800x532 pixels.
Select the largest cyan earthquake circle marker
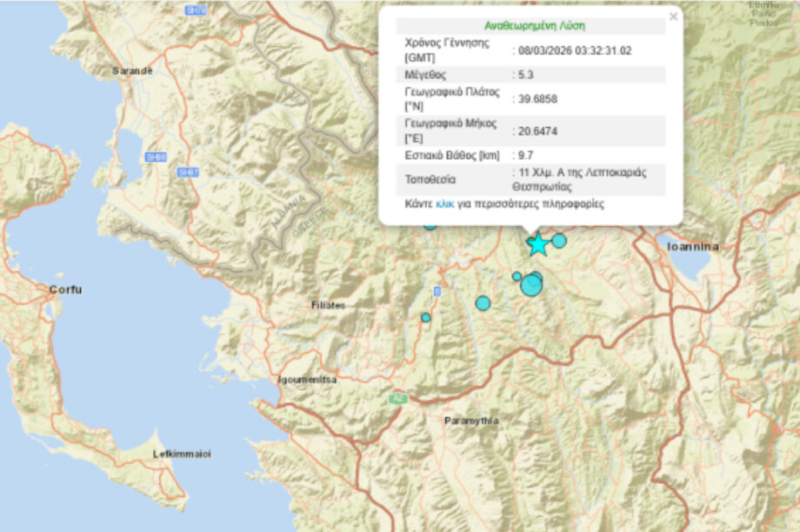[531, 285]
